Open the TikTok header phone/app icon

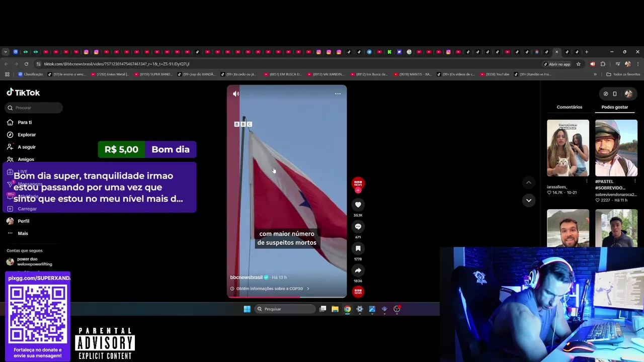click(x=615, y=94)
